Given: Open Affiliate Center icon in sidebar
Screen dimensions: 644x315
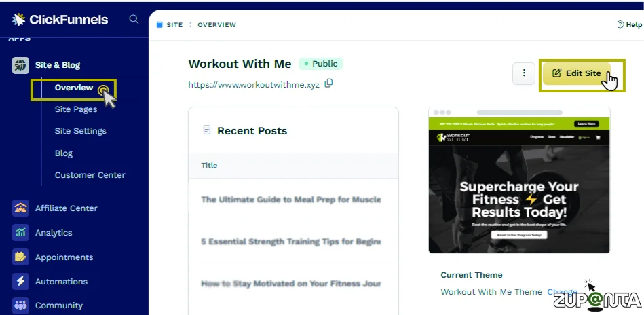Looking at the screenshot, I should coord(20,208).
